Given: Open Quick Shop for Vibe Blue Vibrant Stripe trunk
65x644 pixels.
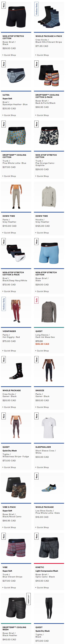Looking at the screenshot, I should pos(9,588).
